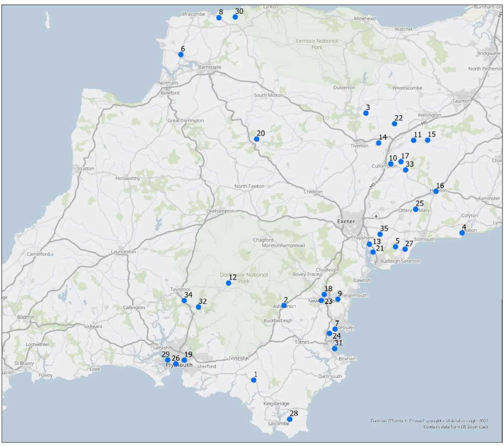Click the Totnes label
Image resolution: width=504 pixels, height=446 pixels.
(x=302, y=342)
